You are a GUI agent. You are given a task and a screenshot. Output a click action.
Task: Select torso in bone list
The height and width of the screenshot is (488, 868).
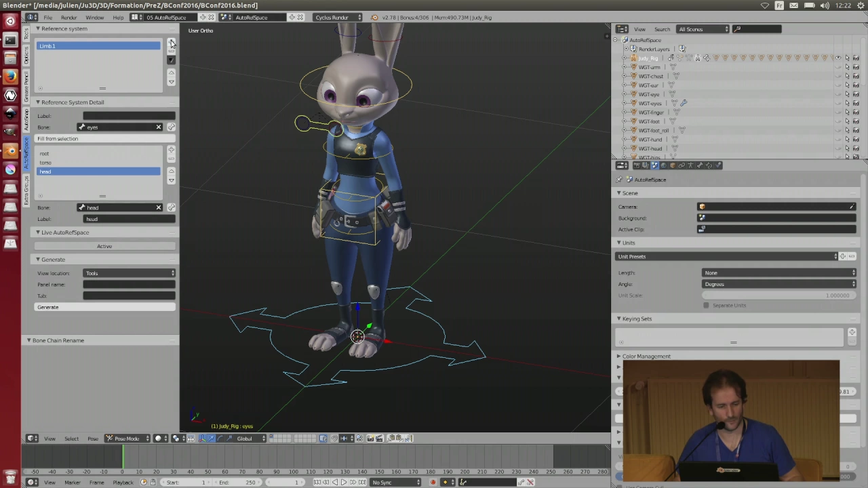(98, 163)
